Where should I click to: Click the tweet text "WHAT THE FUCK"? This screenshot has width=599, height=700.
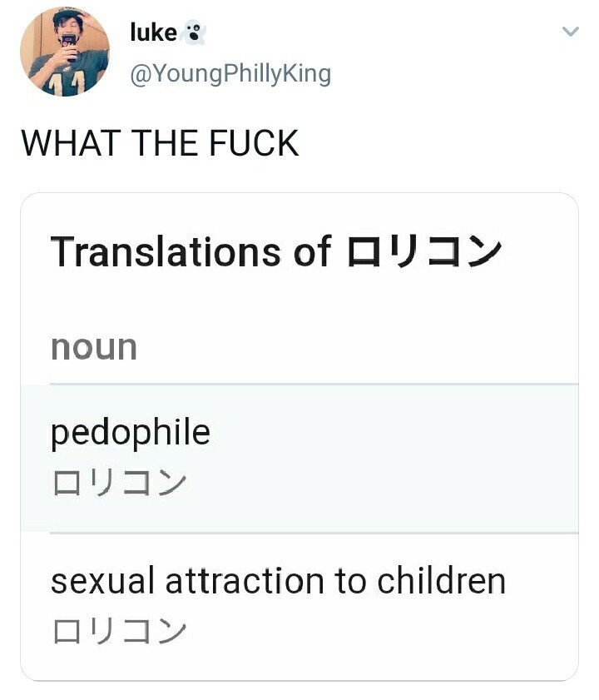point(160,142)
